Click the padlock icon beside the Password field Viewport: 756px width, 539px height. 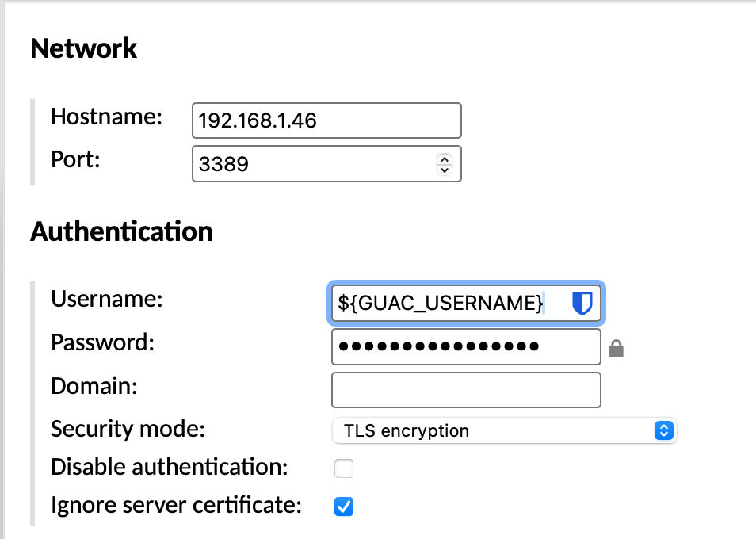617,348
